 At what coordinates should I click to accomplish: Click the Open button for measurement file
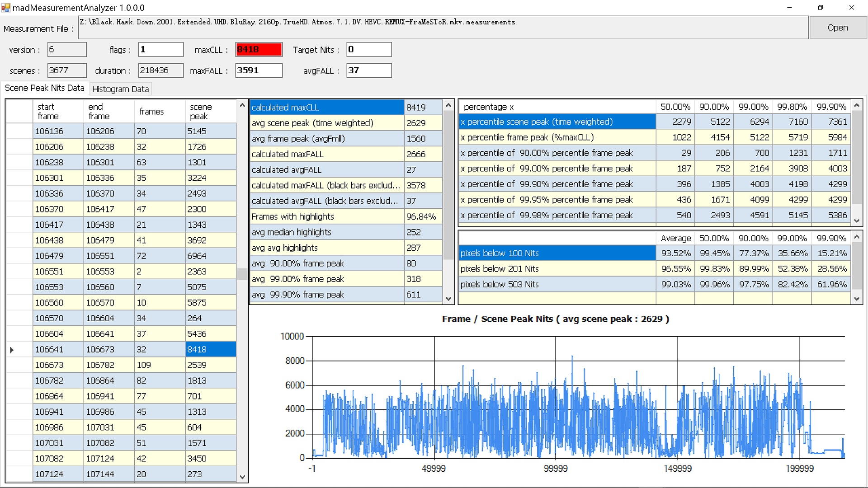click(x=838, y=28)
